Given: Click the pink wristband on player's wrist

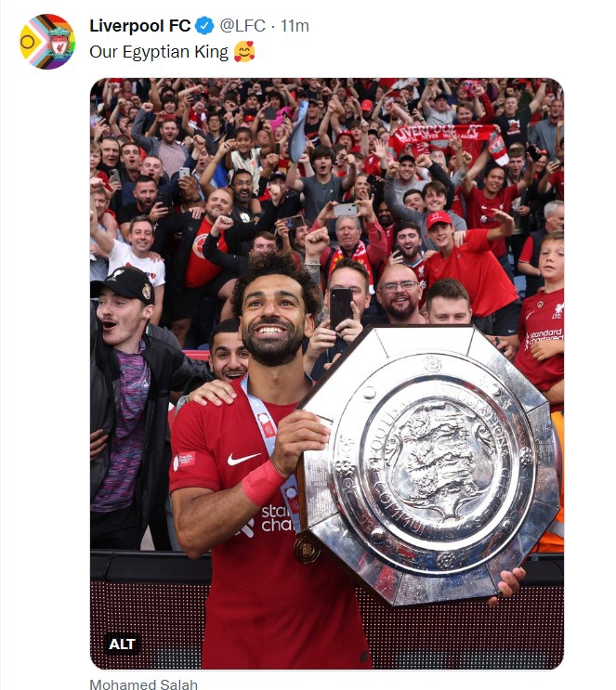Looking at the screenshot, I should (263, 483).
